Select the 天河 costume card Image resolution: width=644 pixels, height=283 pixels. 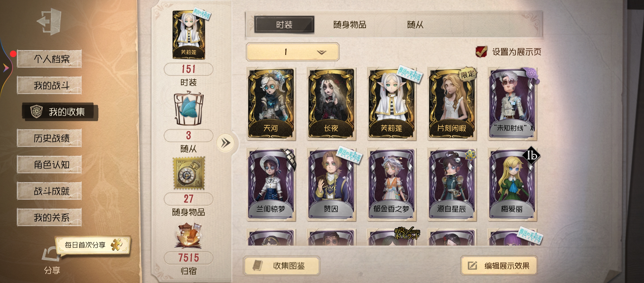[x=271, y=104]
